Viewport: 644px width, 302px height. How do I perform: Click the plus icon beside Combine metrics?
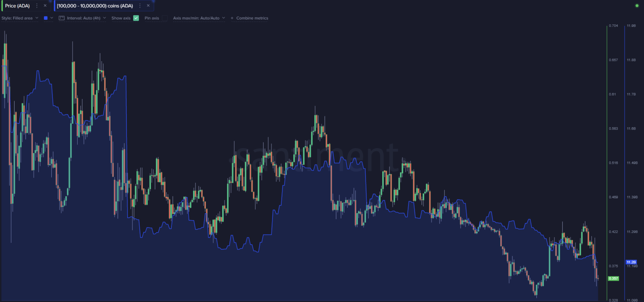coord(232,18)
